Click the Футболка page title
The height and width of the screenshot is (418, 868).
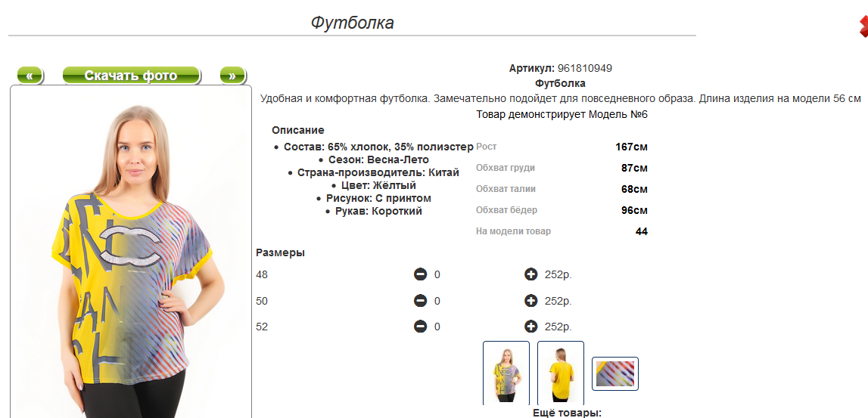click(352, 23)
